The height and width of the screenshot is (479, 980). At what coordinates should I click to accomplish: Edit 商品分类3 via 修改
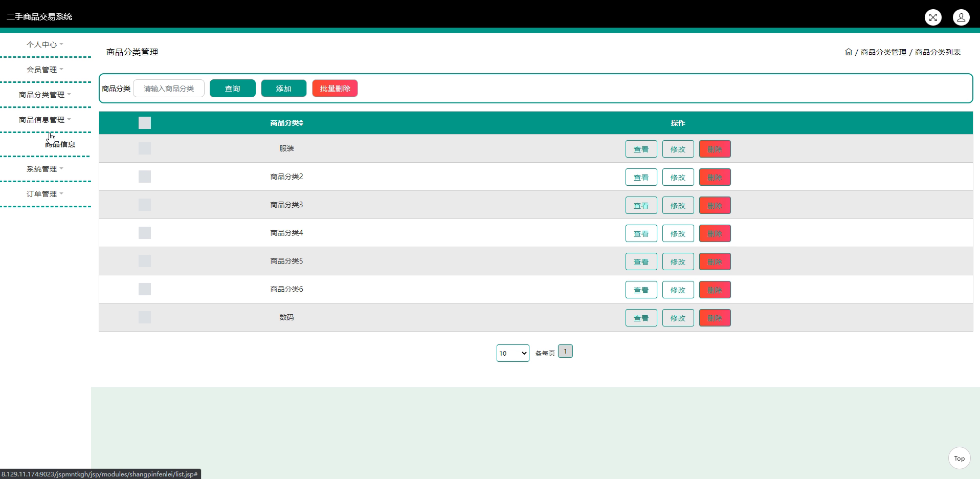point(678,205)
